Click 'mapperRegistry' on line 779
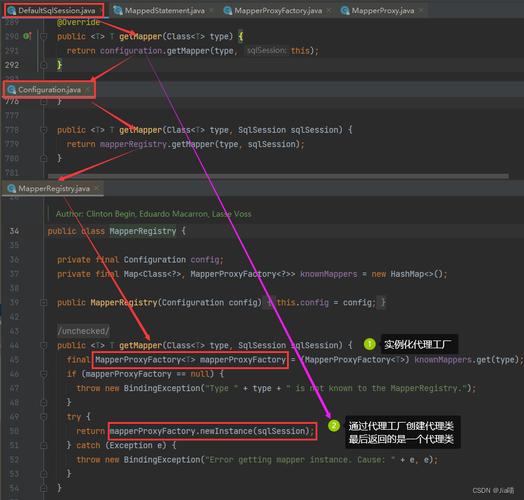Image resolution: width=524 pixels, height=500 pixels. click(133, 144)
